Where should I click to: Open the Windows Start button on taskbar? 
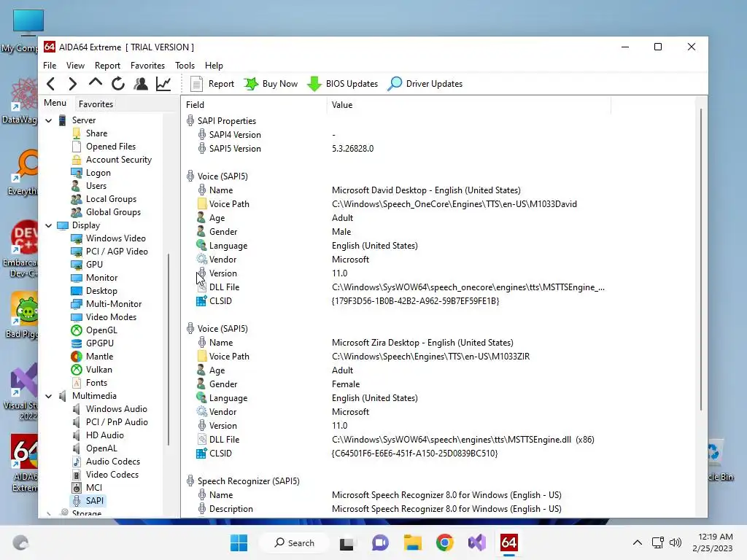239,542
